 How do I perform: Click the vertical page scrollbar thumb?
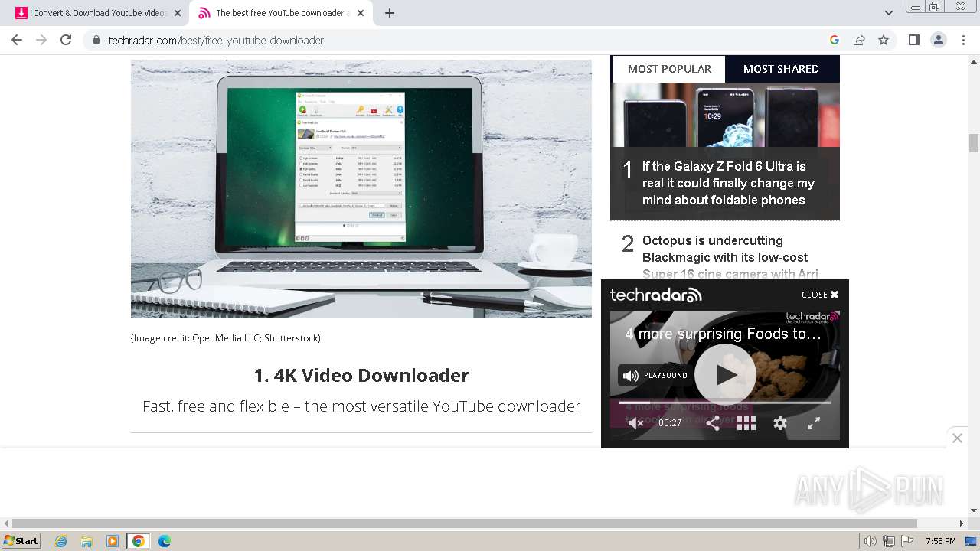[974, 143]
